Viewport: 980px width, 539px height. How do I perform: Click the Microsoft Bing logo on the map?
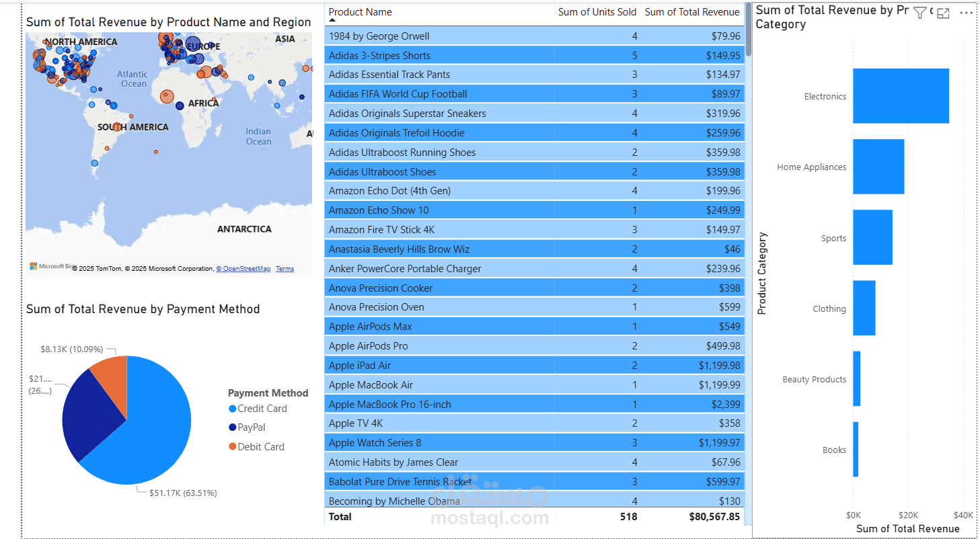pyautogui.click(x=50, y=266)
